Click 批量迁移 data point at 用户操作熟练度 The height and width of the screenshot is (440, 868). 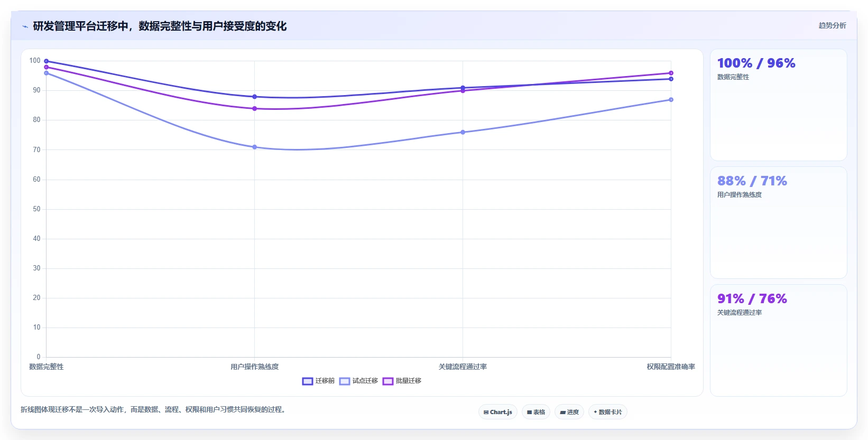point(255,109)
